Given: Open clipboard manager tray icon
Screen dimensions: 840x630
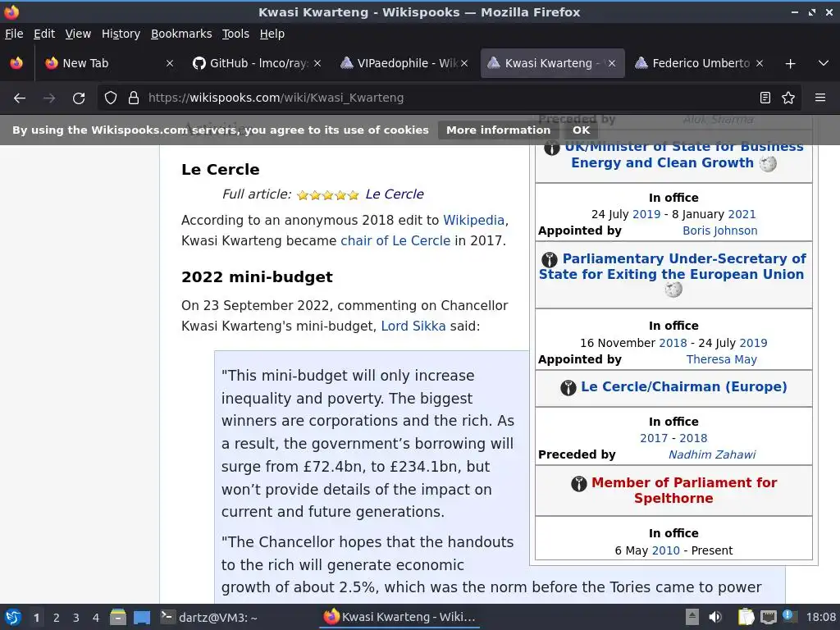Looking at the screenshot, I should point(746,617).
